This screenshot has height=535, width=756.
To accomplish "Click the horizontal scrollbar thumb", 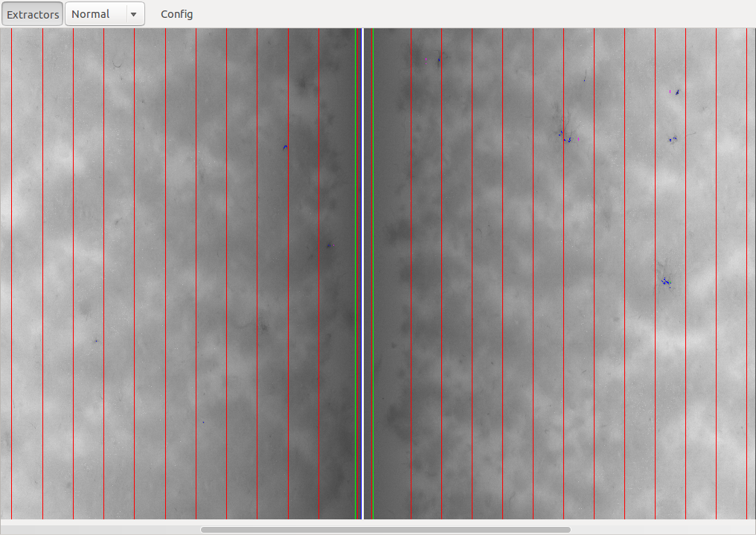I will coord(385,529).
